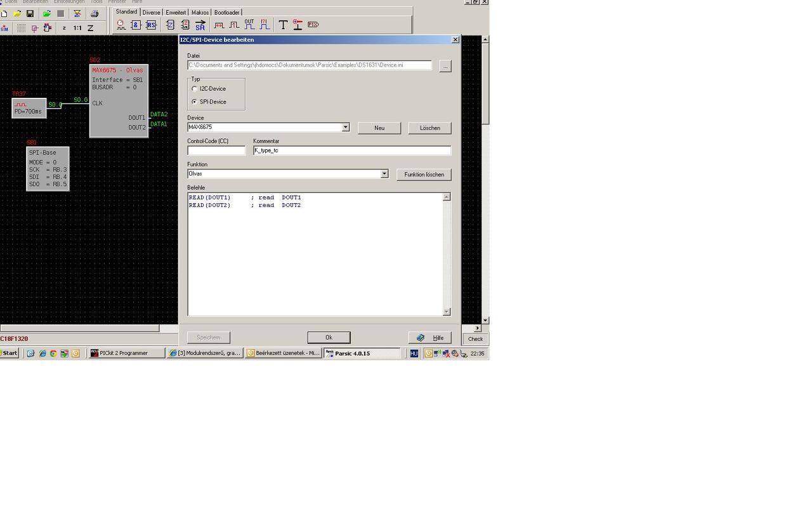Switch to the Bootloader tab
Image resolution: width=812 pixels, height=513 pixels.
coord(226,12)
